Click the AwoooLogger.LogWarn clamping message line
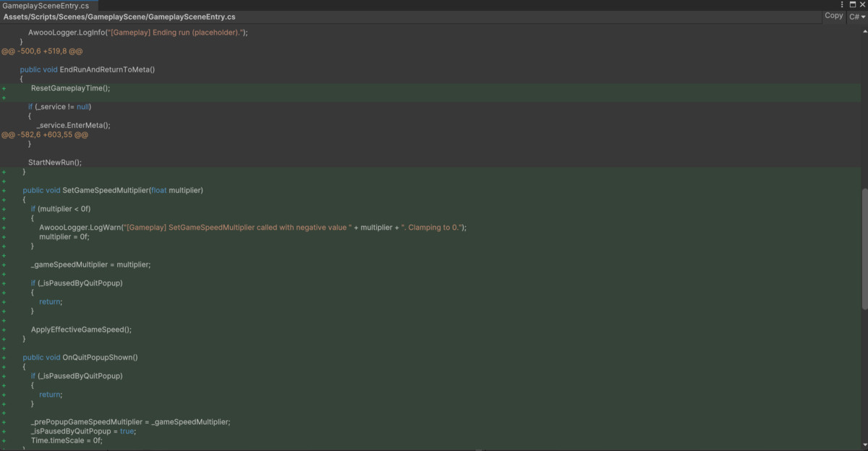 pyautogui.click(x=252, y=227)
